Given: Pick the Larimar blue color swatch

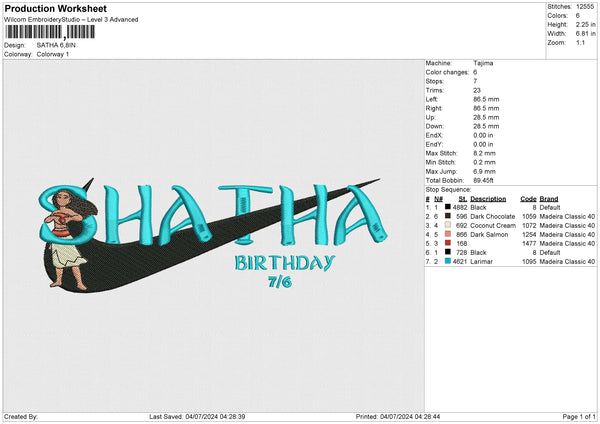Looking at the screenshot, I should [x=447, y=261].
